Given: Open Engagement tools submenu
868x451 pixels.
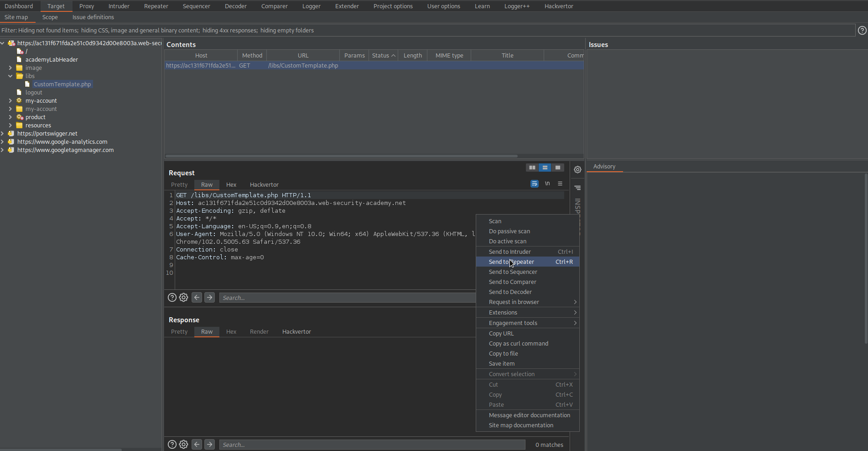Looking at the screenshot, I should click(528, 323).
